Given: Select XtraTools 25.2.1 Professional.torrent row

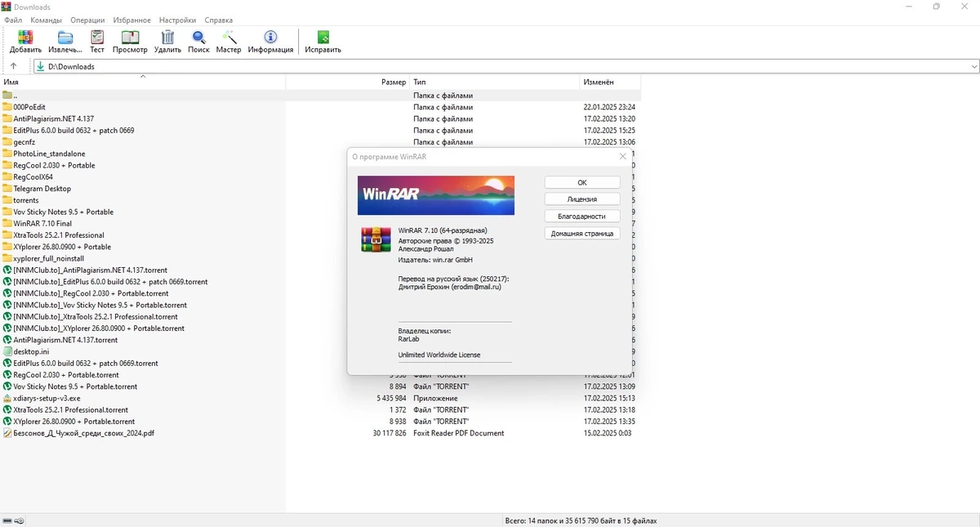Looking at the screenshot, I should pos(70,410).
